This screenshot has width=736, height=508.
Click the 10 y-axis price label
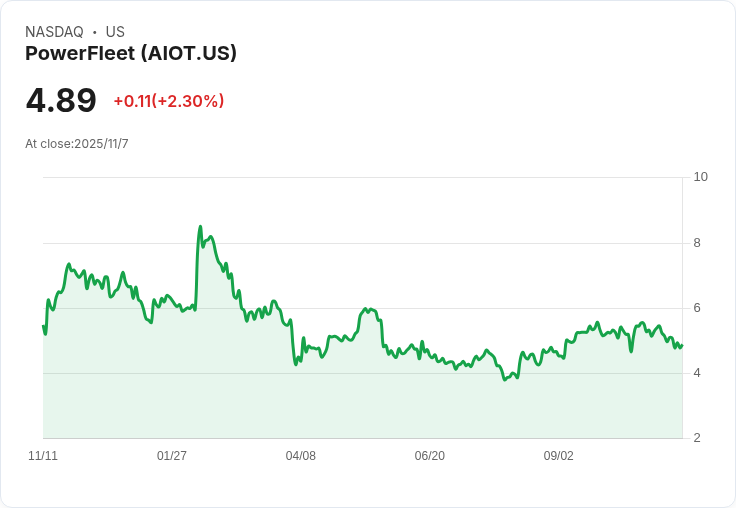pyautogui.click(x=700, y=177)
